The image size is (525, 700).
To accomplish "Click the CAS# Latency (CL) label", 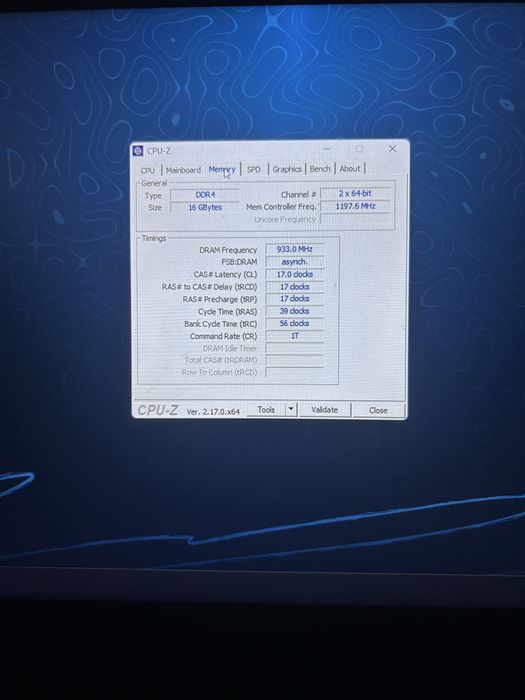I will click(x=225, y=275).
